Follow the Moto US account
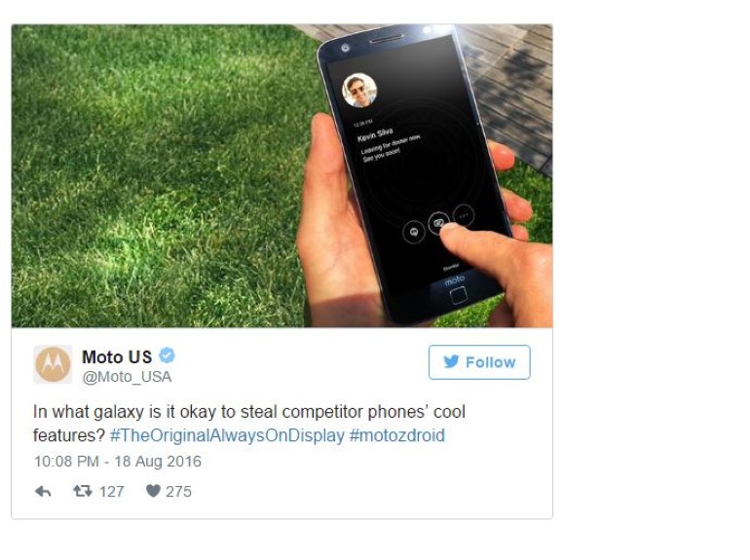The height and width of the screenshot is (560, 750). click(x=479, y=362)
